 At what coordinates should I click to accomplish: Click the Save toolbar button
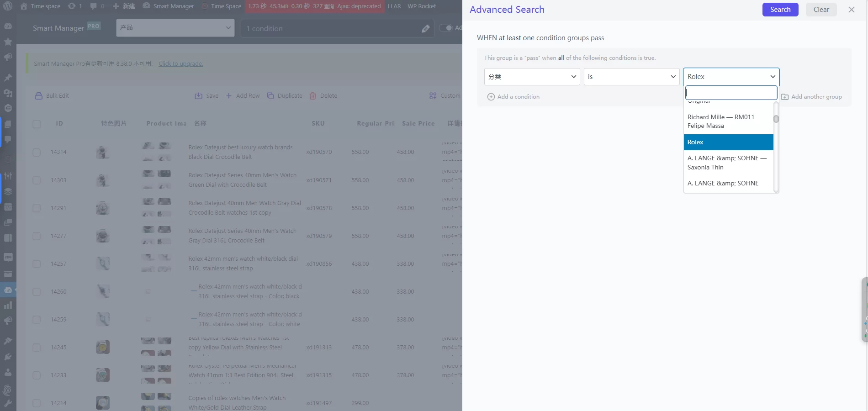point(206,96)
